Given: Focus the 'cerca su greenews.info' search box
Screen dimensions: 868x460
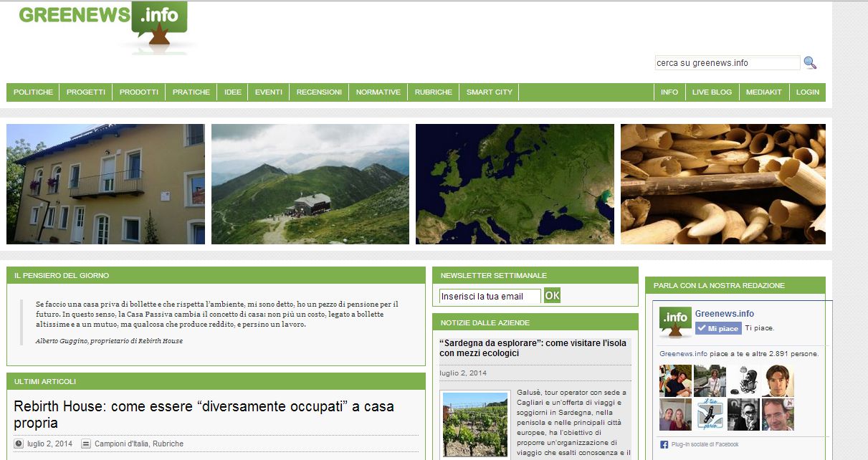Looking at the screenshot, I should 727,63.
